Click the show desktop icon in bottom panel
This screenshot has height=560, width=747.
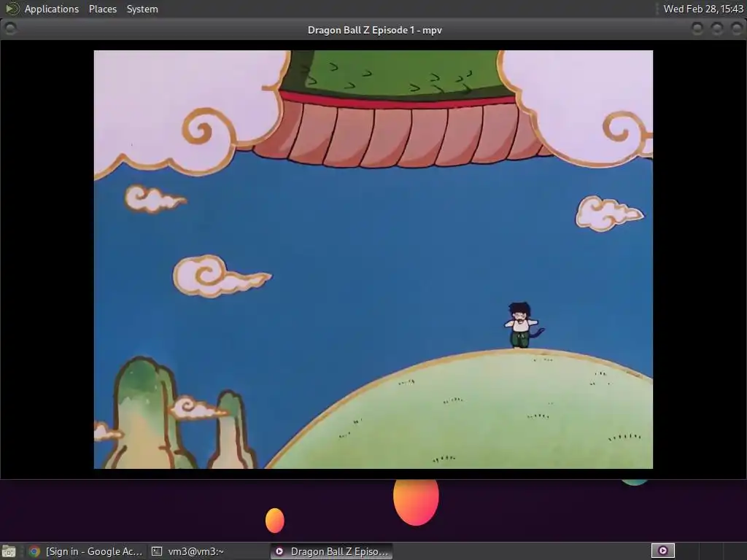point(9,551)
